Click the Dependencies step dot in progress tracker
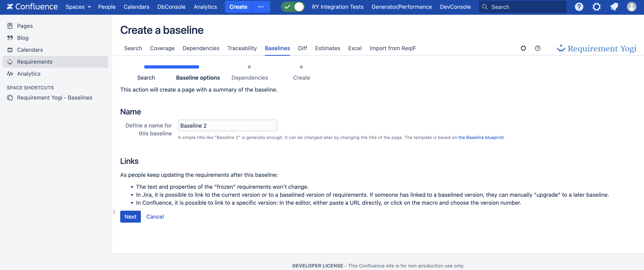Image resolution: width=644 pixels, height=270 pixels. (x=249, y=67)
